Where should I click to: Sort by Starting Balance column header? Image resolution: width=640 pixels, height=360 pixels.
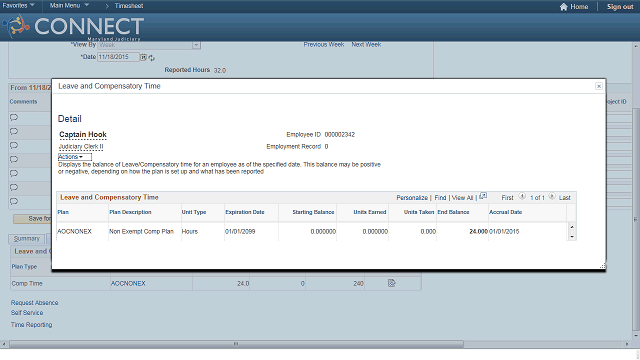coord(313,212)
